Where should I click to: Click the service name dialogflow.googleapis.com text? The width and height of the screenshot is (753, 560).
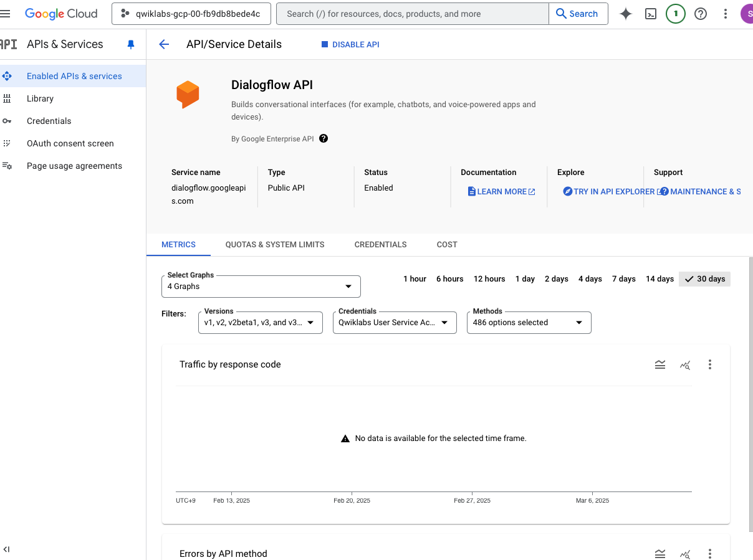209,194
